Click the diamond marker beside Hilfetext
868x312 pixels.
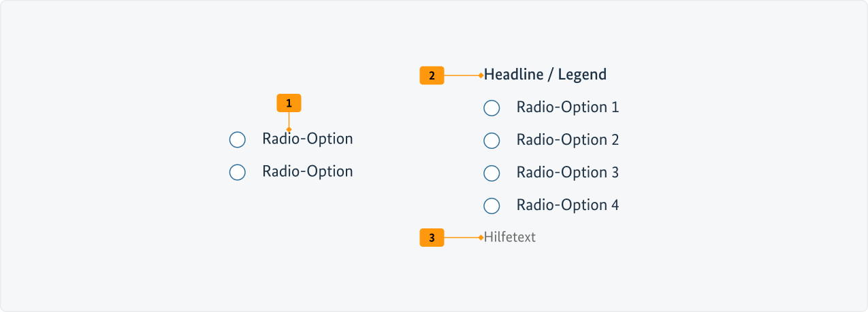tap(481, 238)
